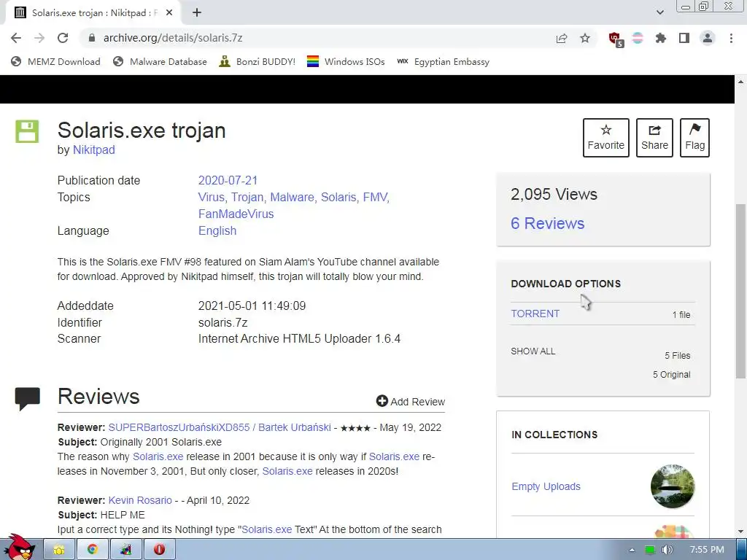
Task: Open the Malware Database bookmark
Action: [160, 62]
